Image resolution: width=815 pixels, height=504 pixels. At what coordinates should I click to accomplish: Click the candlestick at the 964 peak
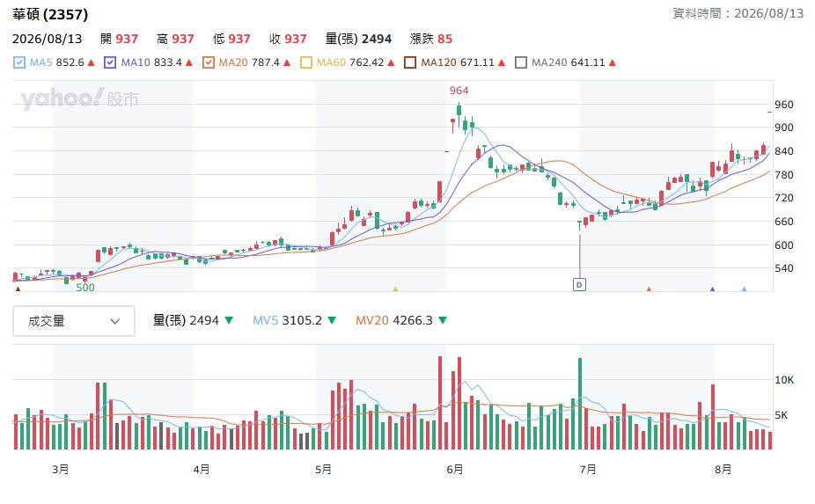(459, 113)
